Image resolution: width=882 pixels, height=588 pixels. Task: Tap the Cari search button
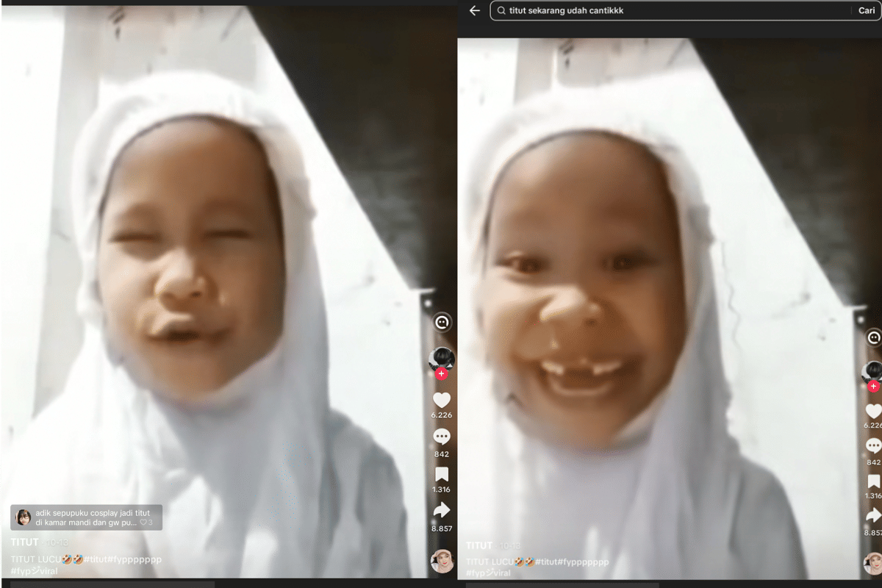867,11
